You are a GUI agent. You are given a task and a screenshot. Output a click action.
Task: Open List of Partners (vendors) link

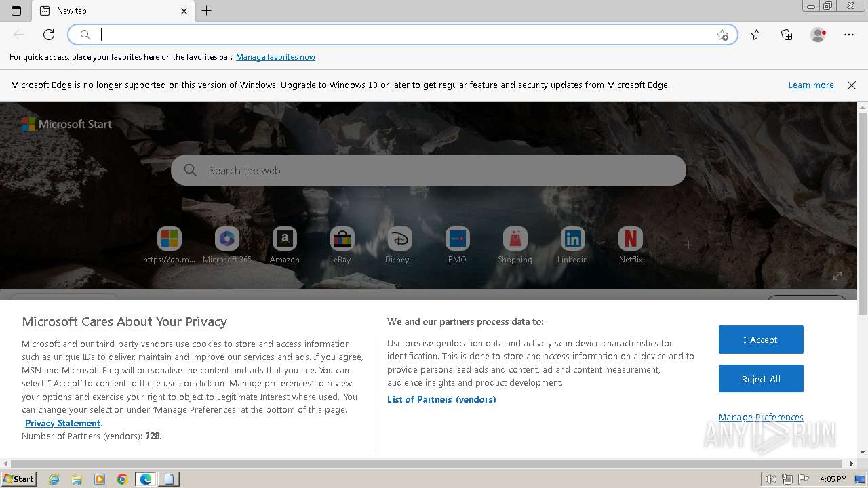[x=441, y=399]
